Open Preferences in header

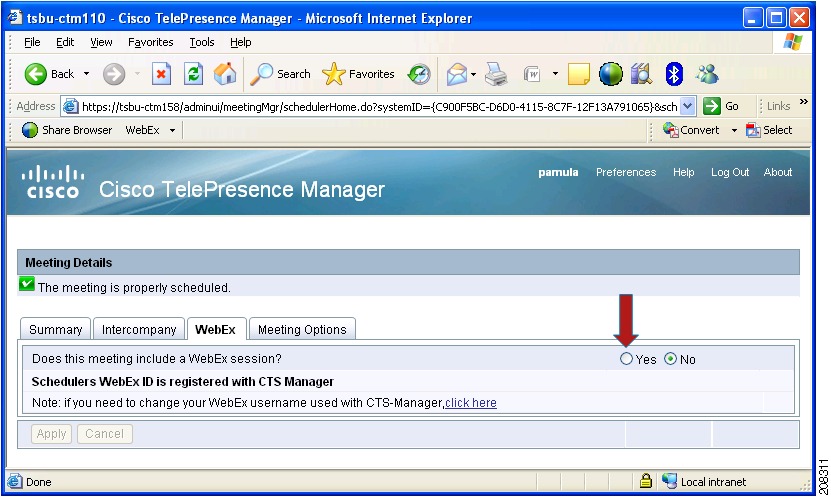(626, 172)
